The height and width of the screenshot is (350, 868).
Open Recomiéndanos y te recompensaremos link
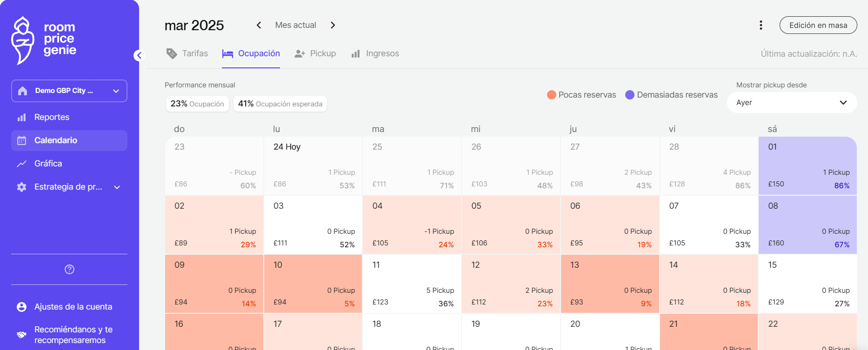click(x=69, y=335)
